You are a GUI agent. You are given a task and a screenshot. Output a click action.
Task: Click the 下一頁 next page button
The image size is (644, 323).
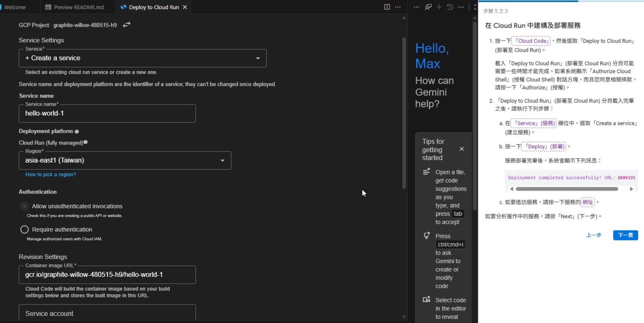pos(626,235)
